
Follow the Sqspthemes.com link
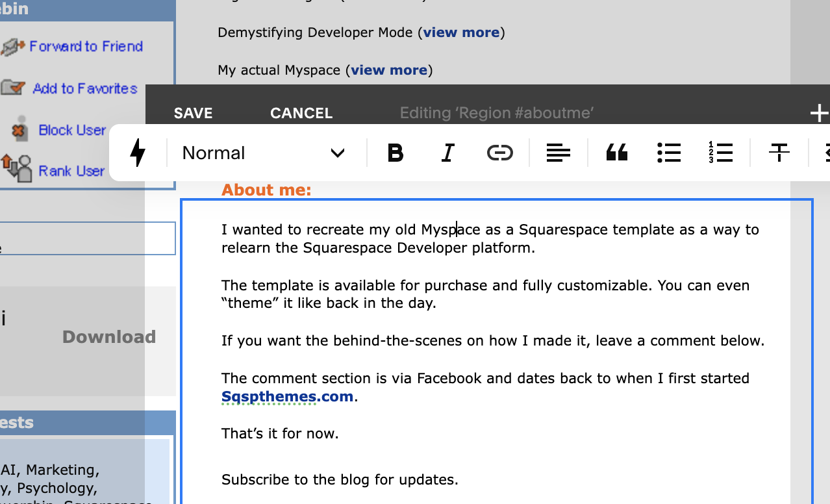coord(287,397)
